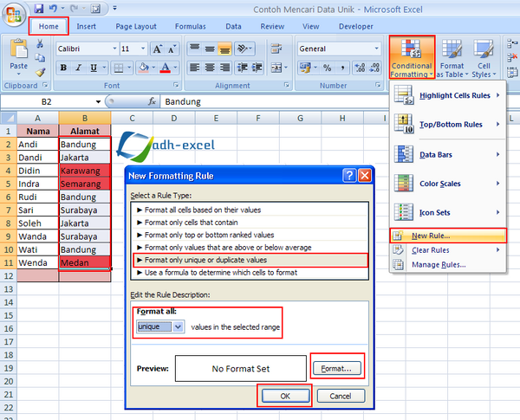
Task: Center text horizontally
Action: (x=210, y=68)
